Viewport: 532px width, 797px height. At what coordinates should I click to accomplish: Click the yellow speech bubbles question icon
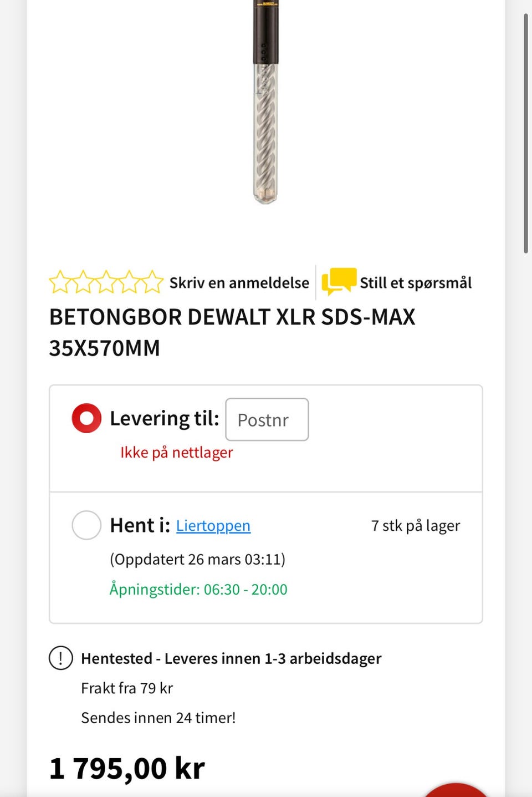coord(339,281)
